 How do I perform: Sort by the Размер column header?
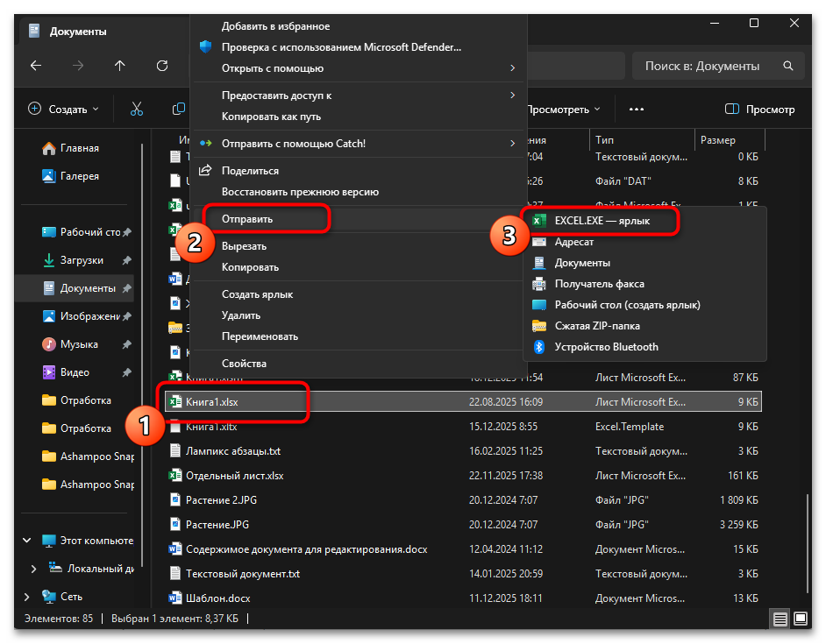click(729, 140)
